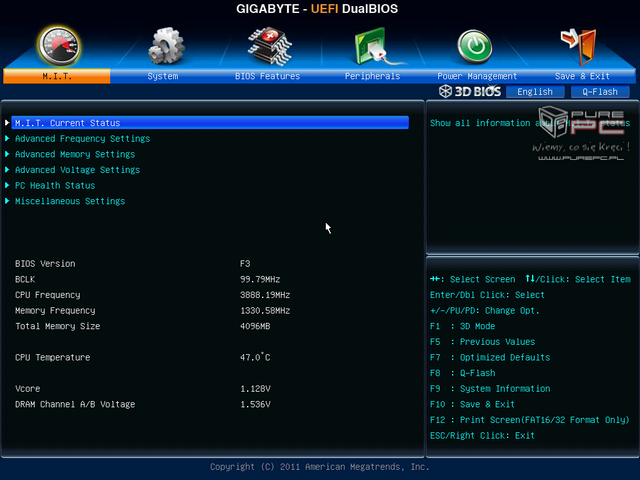Click the English language button
640x480 pixels.
(535, 92)
